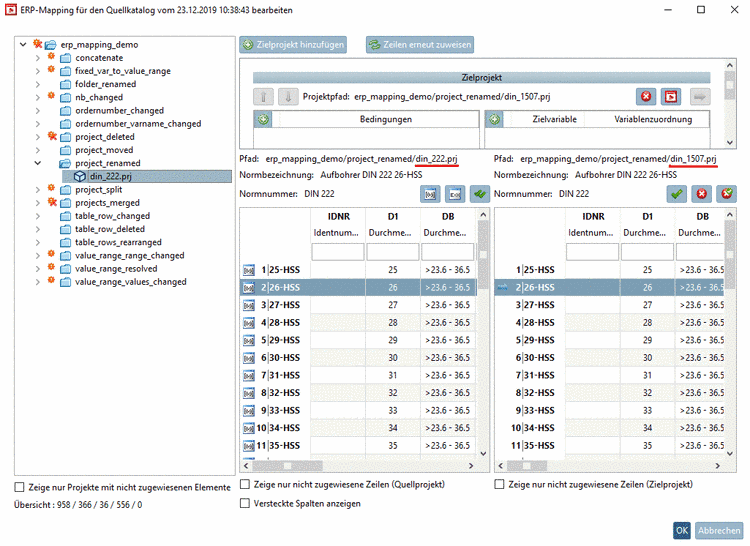Cancel with the Abbrechen button
750x546 pixels.
[718, 530]
